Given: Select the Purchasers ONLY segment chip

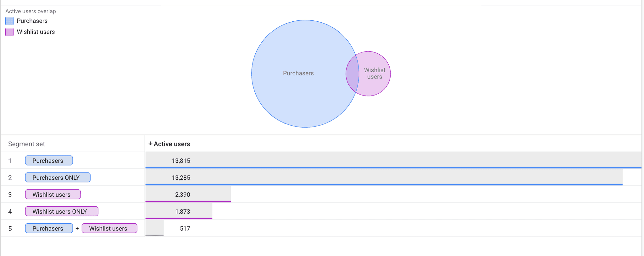Looking at the screenshot, I should 58,177.
